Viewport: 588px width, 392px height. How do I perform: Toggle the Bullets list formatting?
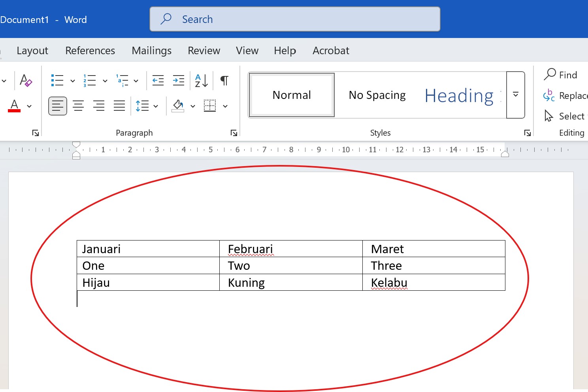coord(57,80)
